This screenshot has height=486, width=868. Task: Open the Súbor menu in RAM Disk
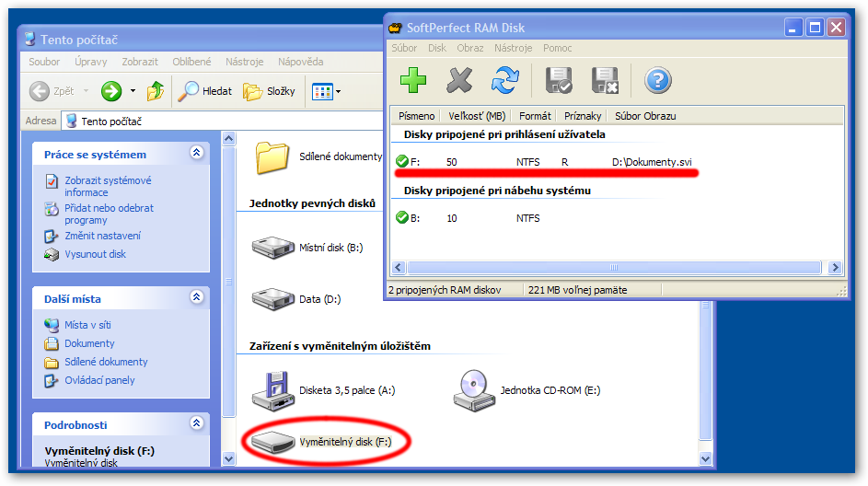404,48
